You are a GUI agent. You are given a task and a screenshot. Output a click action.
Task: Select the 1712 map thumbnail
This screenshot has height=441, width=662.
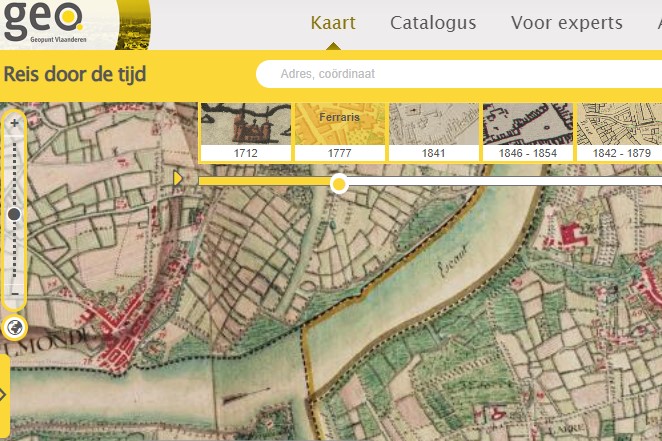pyautogui.click(x=246, y=132)
